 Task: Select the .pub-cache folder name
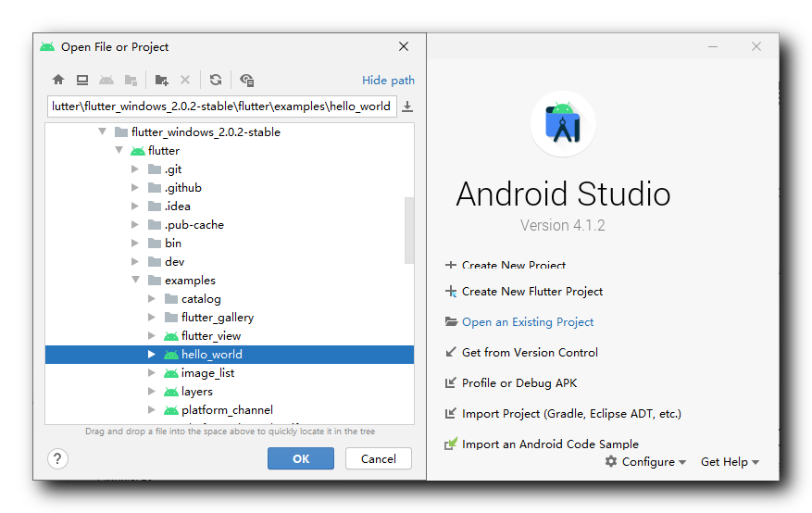pos(194,225)
